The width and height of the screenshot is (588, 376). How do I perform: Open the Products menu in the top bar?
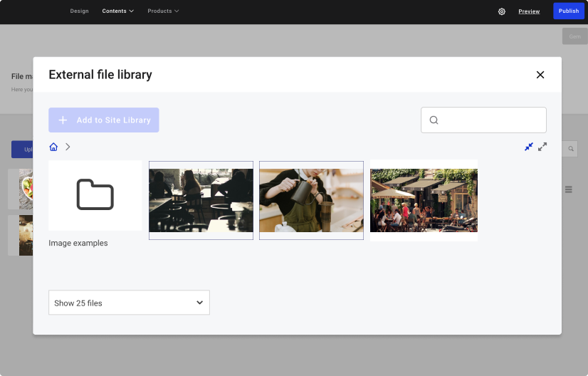tap(163, 11)
